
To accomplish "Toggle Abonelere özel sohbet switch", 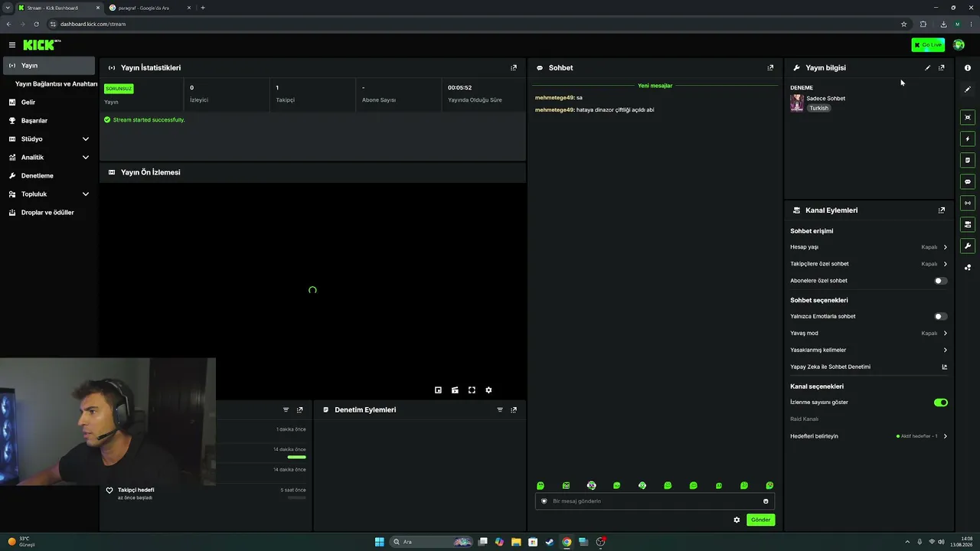I will [941, 281].
